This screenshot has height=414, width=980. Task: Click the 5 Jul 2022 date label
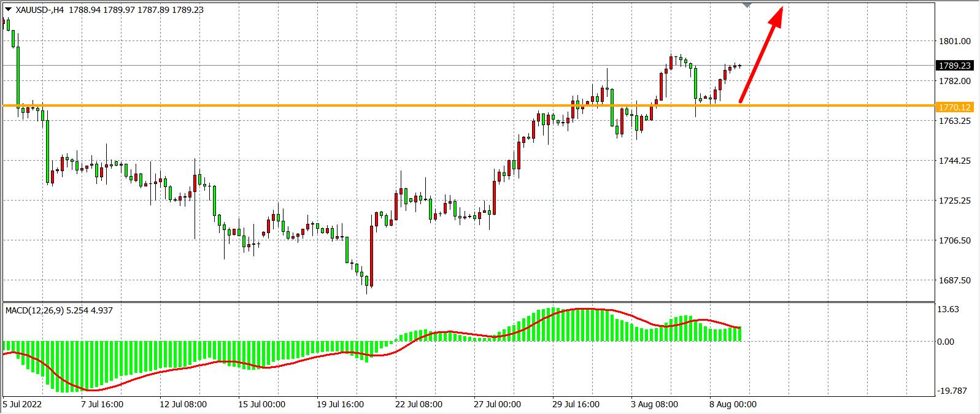pos(23,404)
